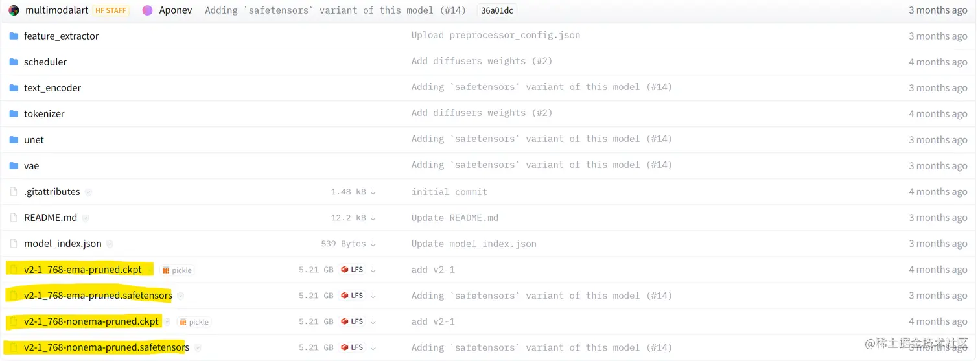The height and width of the screenshot is (361, 980).
Task: Open the v2-1_768-ema-pruned.safetensors file page
Action: point(98,296)
